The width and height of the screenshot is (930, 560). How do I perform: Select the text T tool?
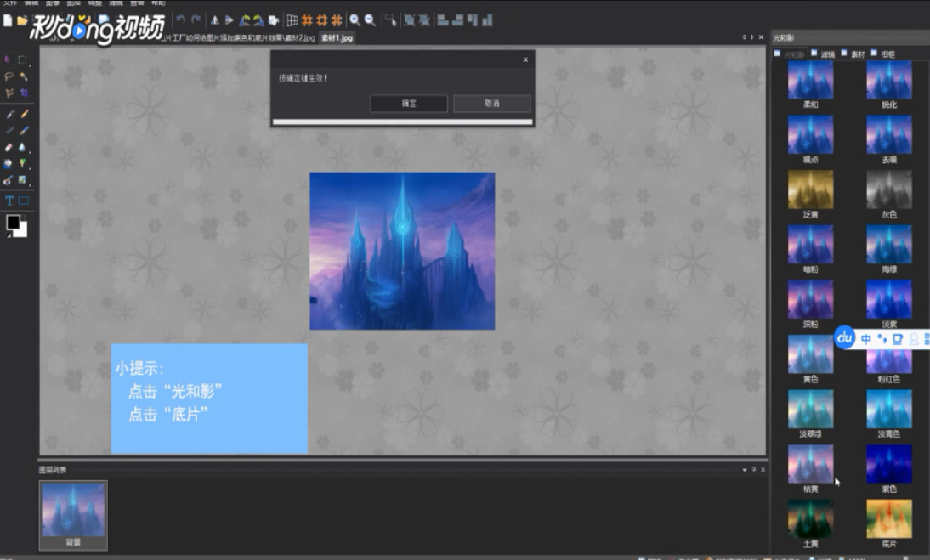pyautogui.click(x=9, y=201)
